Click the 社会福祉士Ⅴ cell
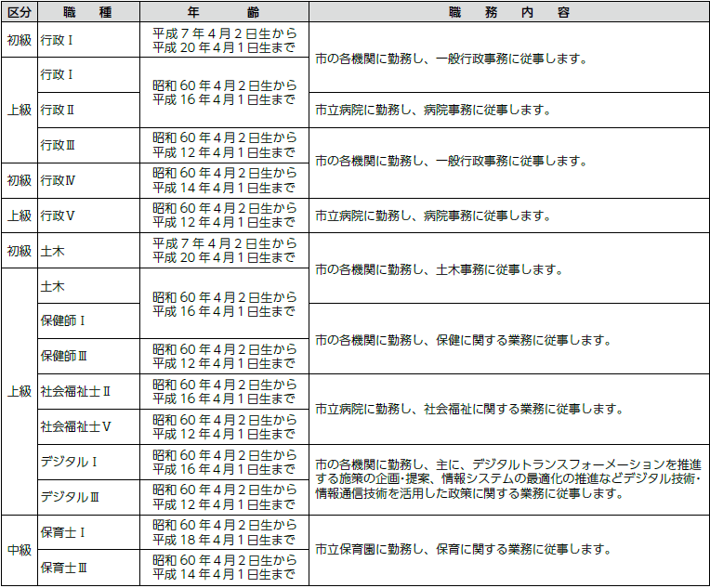The width and height of the screenshot is (710, 588). coord(75,427)
